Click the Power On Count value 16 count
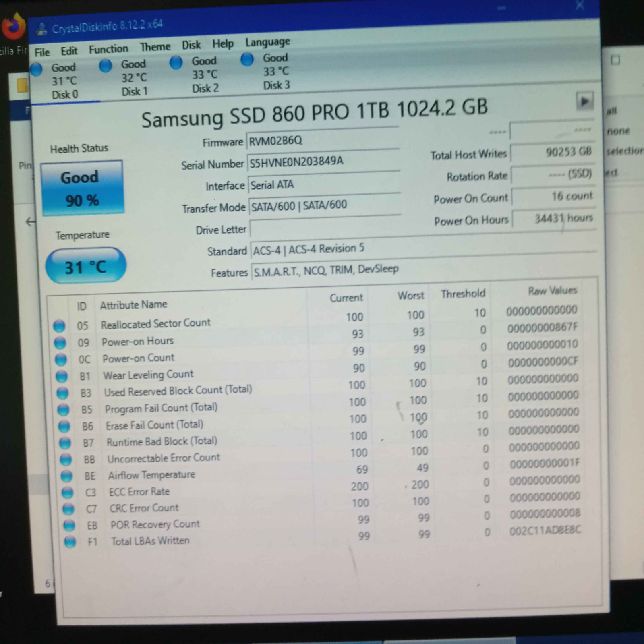 tap(554, 196)
